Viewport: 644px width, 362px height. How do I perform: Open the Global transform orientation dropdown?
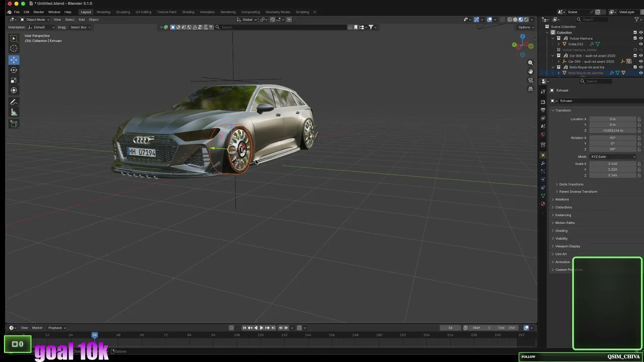pos(247,20)
